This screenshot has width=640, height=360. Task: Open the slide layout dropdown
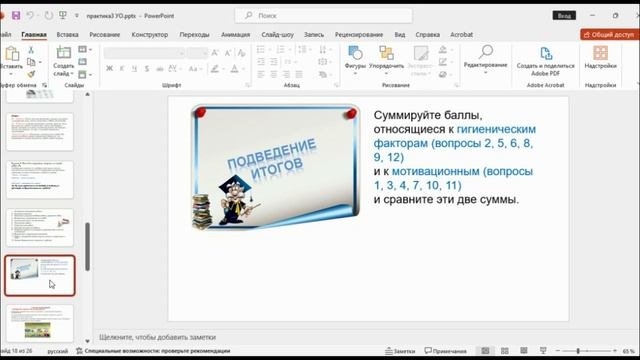[84, 49]
